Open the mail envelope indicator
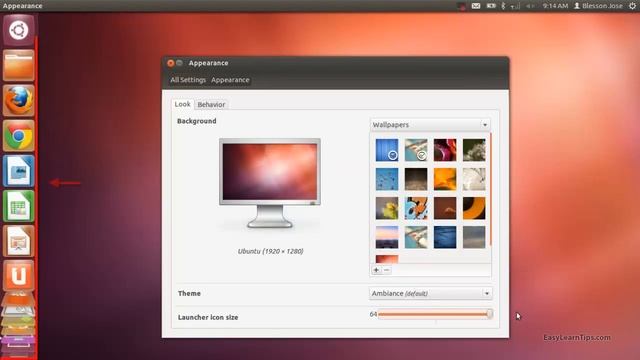The image size is (640, 360). click(x=476, y=6)
